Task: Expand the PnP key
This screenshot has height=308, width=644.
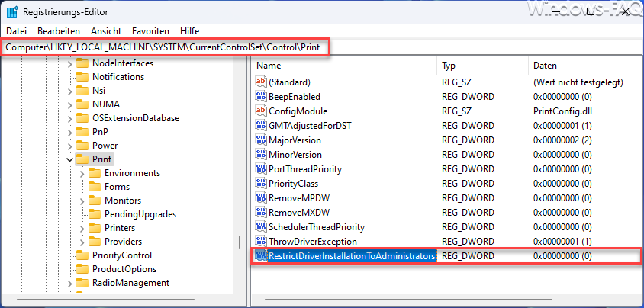Action: coord(70,132)
